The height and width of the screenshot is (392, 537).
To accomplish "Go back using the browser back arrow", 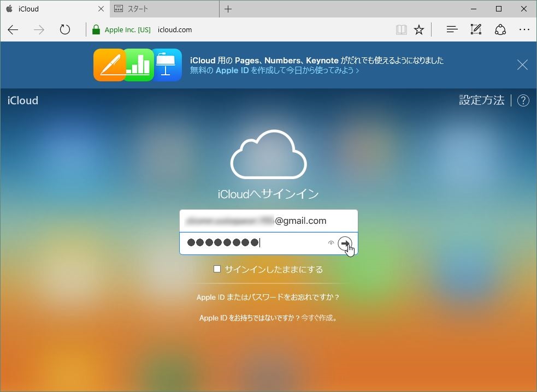I will 13,30.
